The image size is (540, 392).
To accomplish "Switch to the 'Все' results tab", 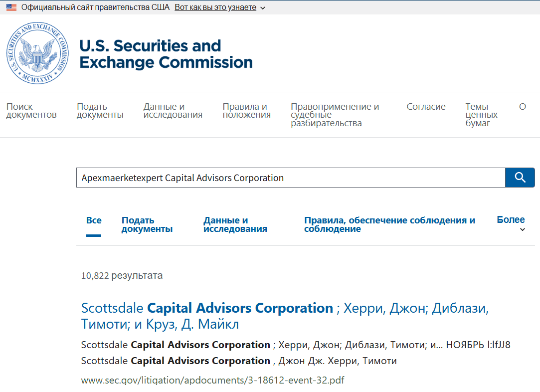I will pos(93,219).
